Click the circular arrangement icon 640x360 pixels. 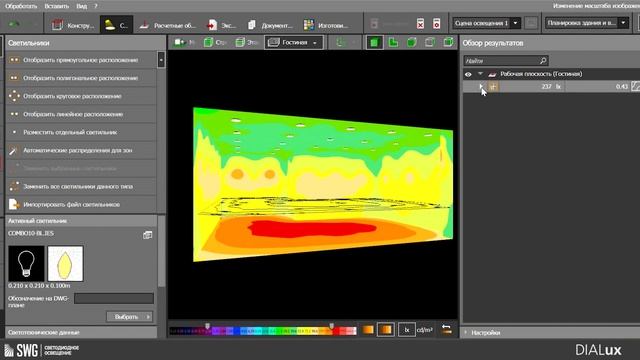[14, 96]
